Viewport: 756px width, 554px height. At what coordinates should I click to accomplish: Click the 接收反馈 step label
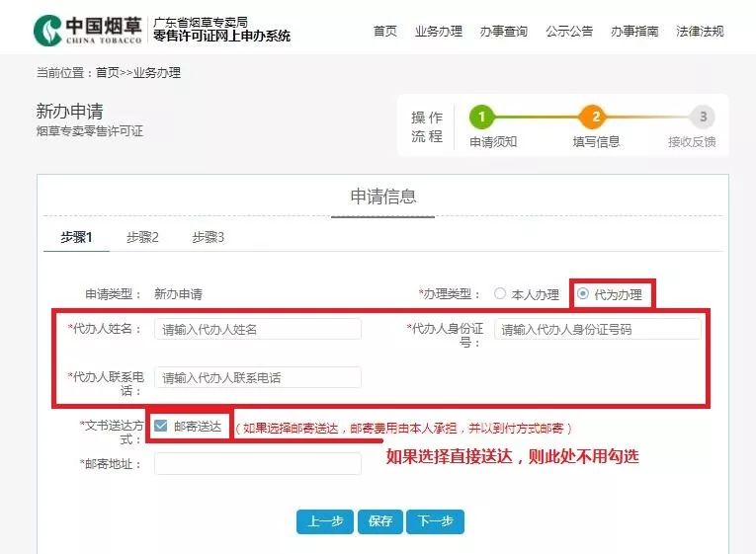pos(692,141)
